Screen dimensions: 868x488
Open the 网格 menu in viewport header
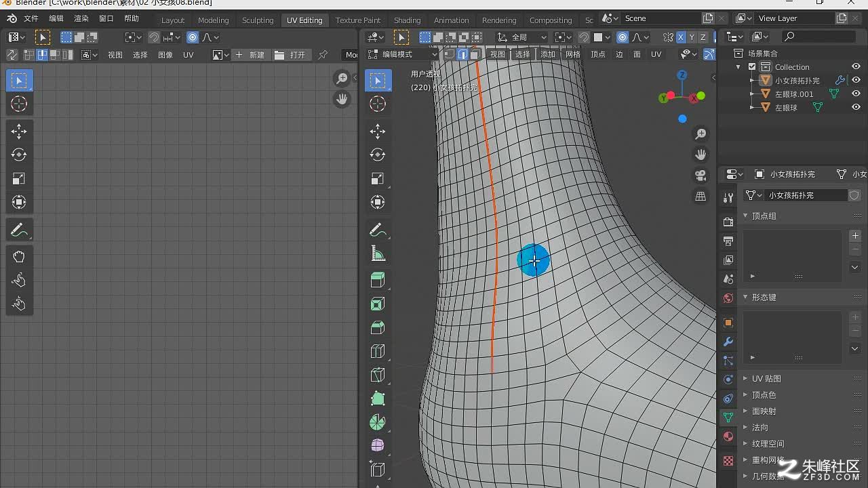click(x=573, y=54)
